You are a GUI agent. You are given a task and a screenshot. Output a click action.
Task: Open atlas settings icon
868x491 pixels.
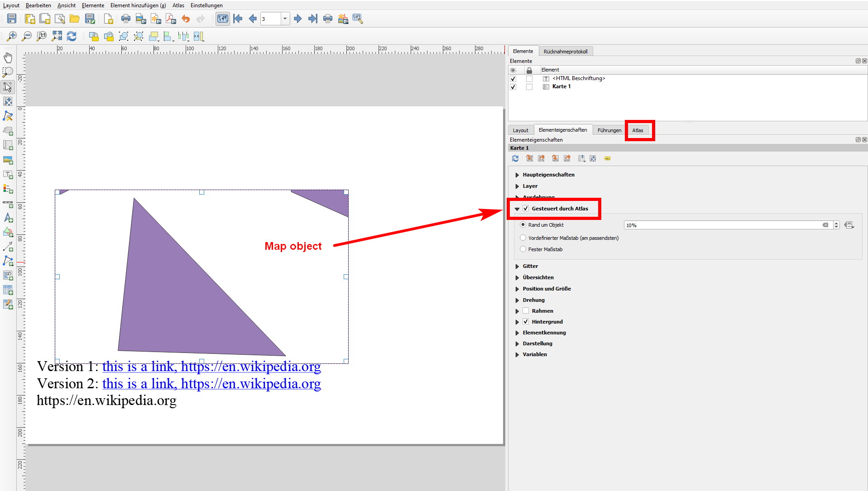pos(358,19)
